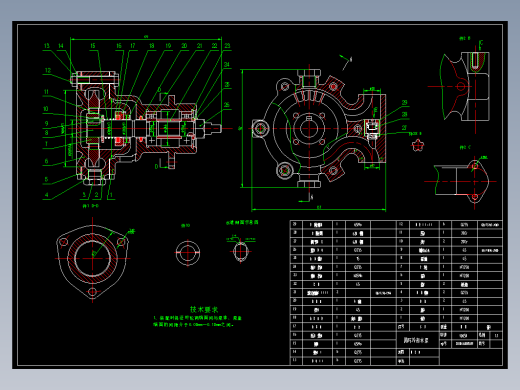Select part balloon number 9
The height and width of the screenshot is (390, 520).
47,124
